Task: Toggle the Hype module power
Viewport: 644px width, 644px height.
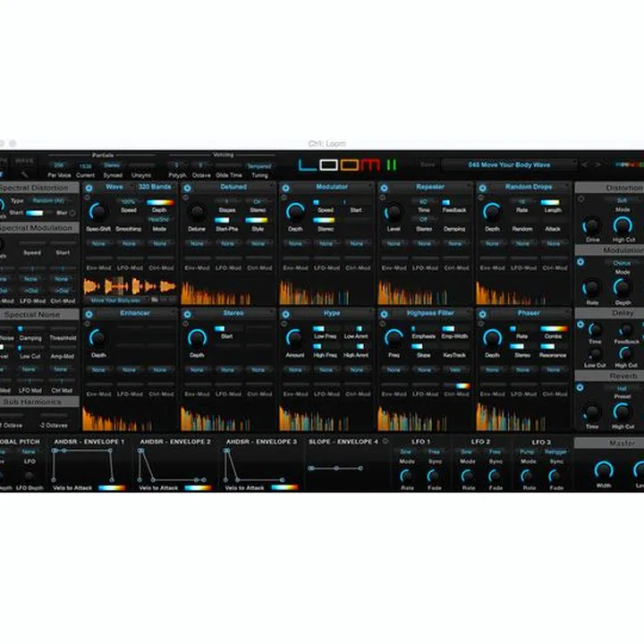Action: 286,314
